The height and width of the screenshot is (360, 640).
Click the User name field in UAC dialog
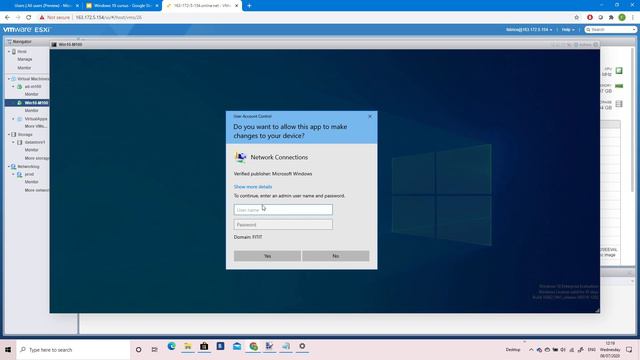coord(283,210)
